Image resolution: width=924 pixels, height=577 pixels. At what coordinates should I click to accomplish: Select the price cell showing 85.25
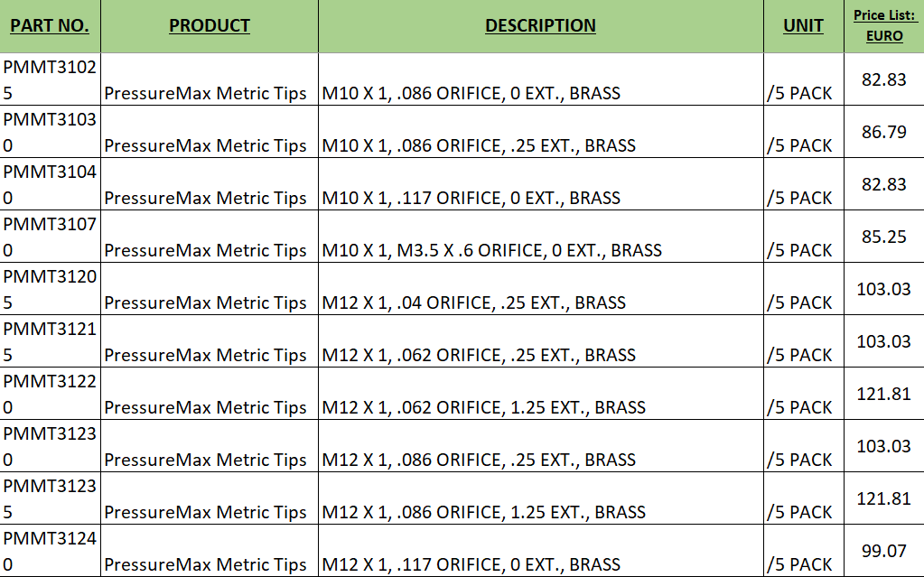884,237
